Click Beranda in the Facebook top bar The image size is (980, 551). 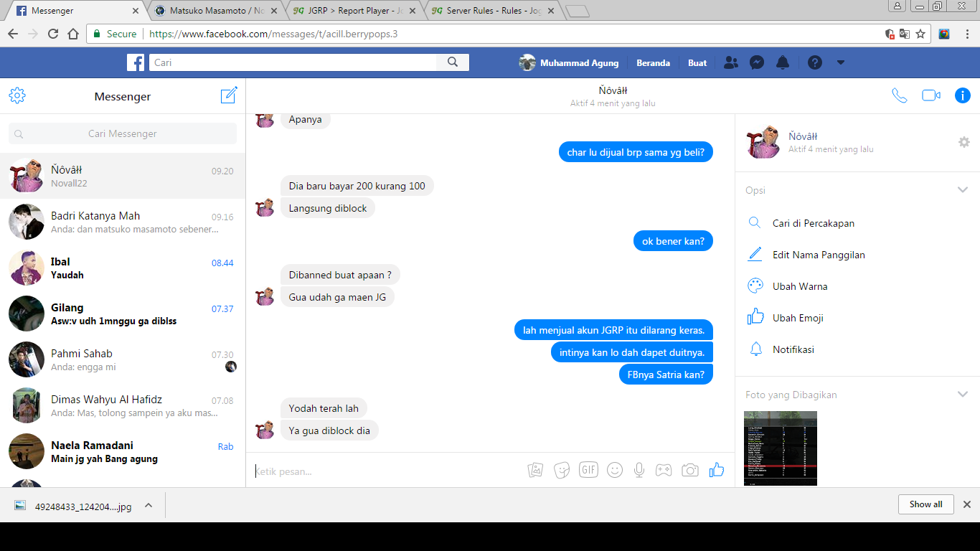(653, 62)
